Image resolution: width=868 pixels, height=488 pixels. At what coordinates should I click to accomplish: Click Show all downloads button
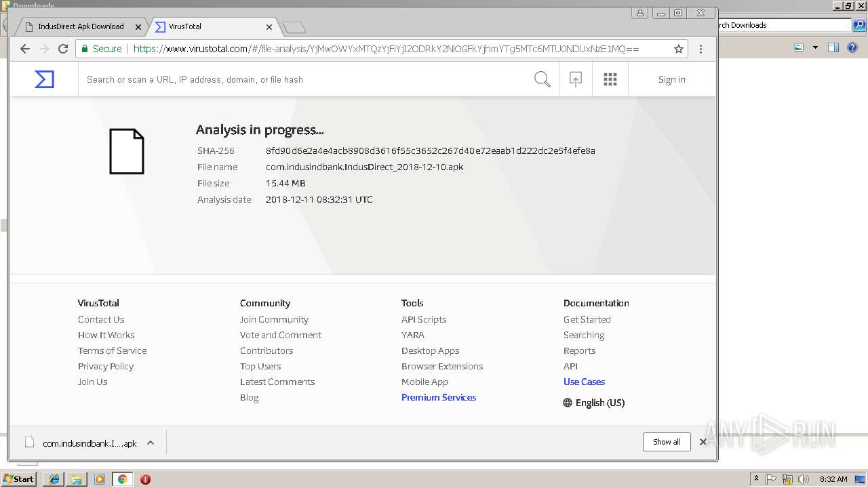click(667, 442)
